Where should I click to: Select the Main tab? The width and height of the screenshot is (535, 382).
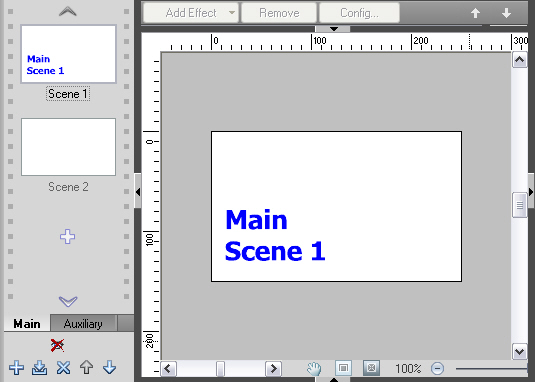pos(27,324)
